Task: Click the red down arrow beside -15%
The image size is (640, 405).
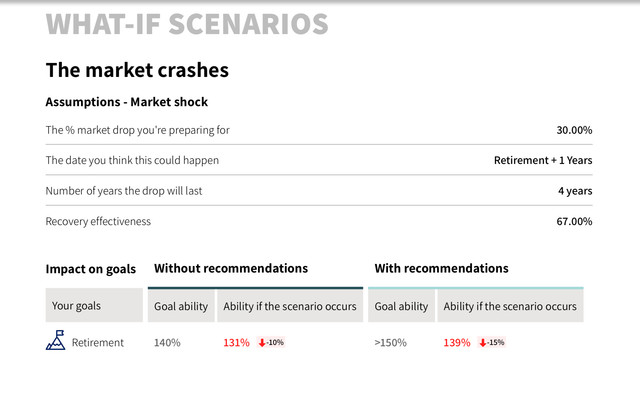Action: (483, 343)
